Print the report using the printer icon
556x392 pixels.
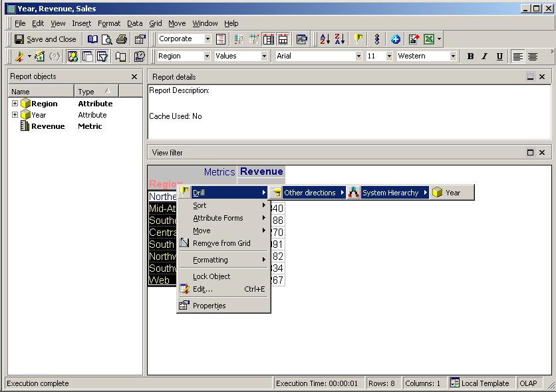pyautogui.click(x=122, y=39)
